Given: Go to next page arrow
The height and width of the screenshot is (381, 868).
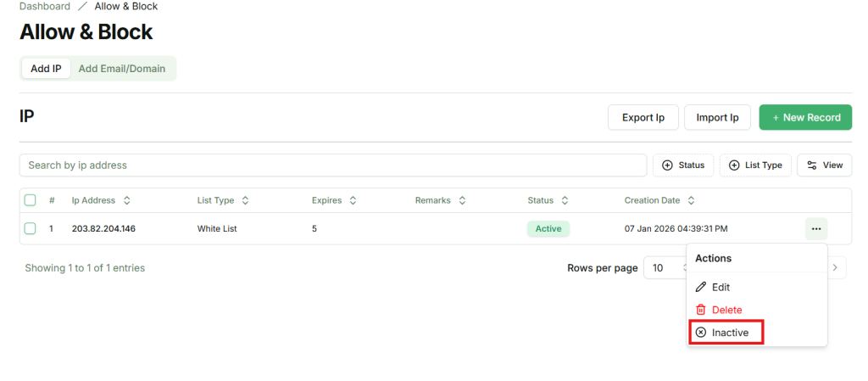Looking at the screenshot, I should tap(835, 268).
